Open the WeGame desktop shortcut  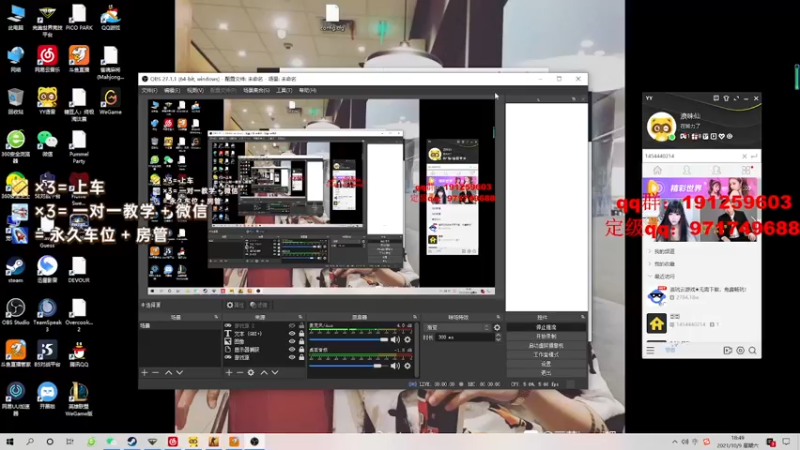(x=110, y=101)
